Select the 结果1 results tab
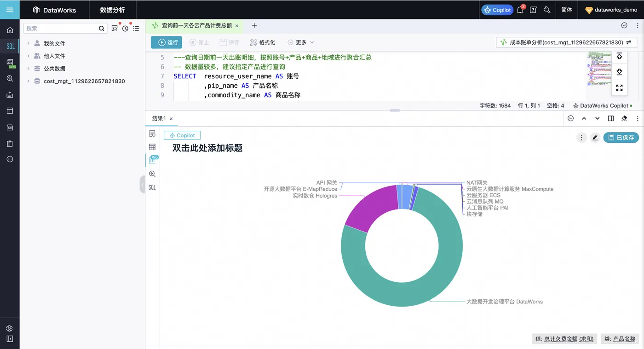The width and height of the screenshot is (644, 349). [159, 118]
